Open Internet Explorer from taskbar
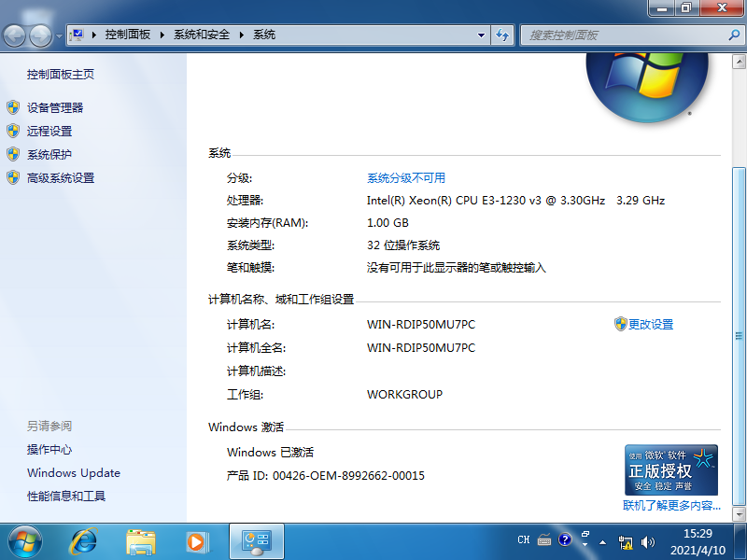The width and height of the screenshot is (747, 560). pos(86,540)
